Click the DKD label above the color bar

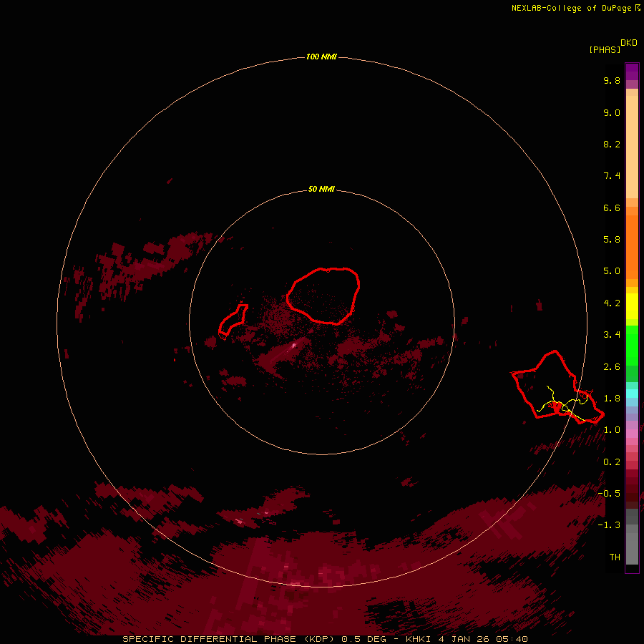coord(629,43)
